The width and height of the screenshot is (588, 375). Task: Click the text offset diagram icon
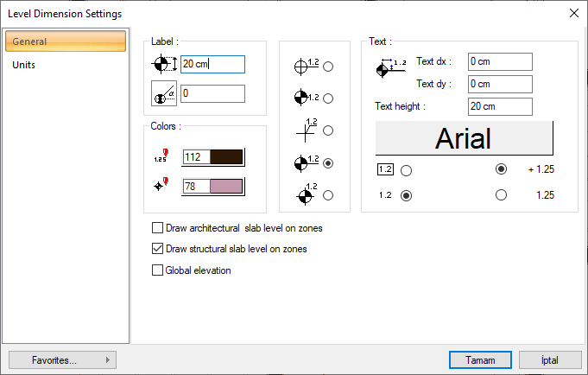click(x=392, y=69)
